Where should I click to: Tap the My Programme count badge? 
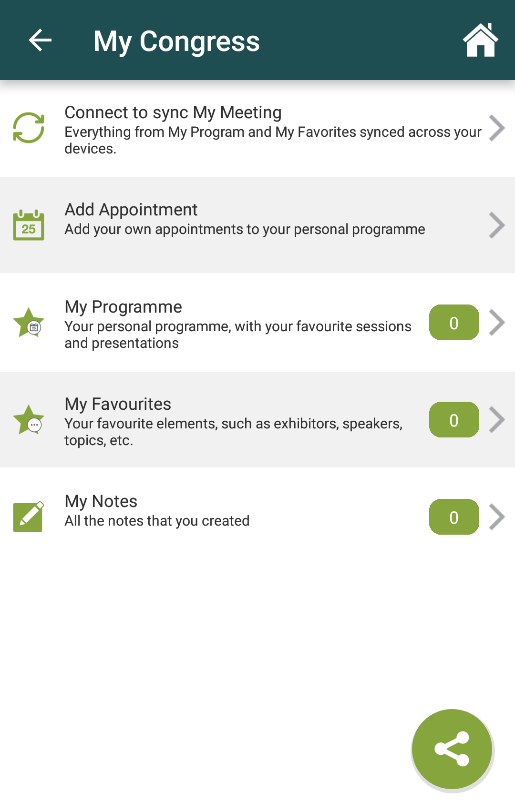pos(454,323)
